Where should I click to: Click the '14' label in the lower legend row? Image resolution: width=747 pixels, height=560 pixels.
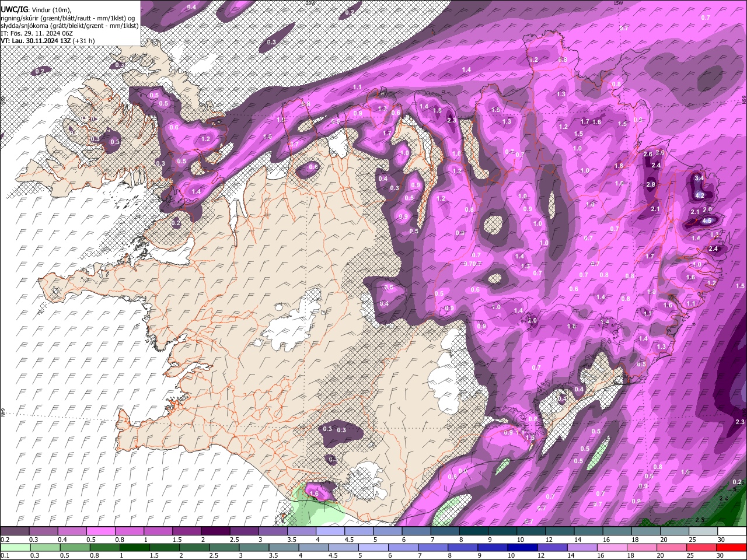(x=571, y=556)
